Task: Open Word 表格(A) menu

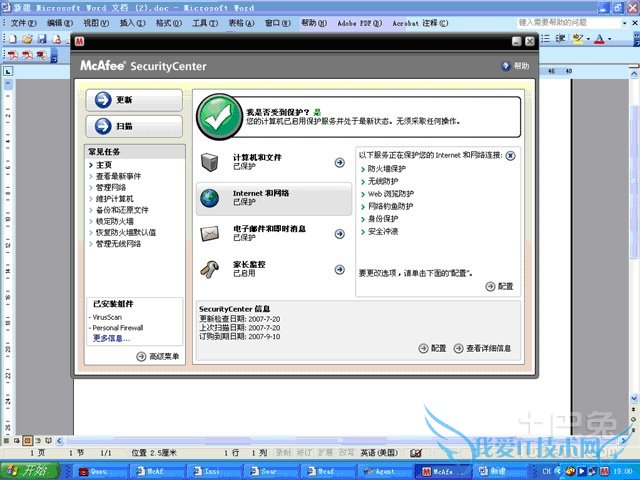Action: tap(241, 23)
